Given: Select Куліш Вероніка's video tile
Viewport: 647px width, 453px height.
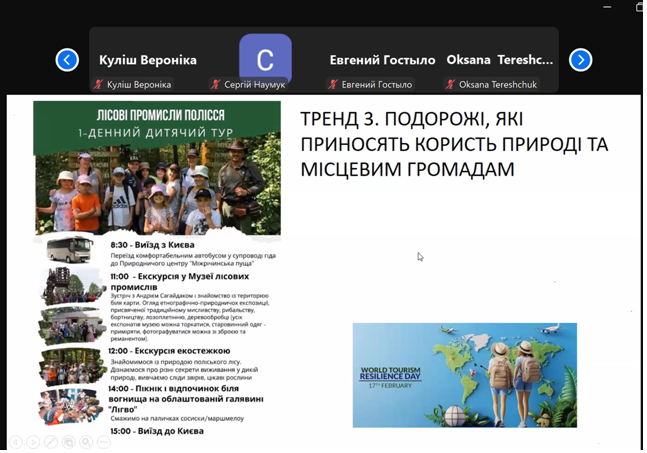Looking at the screenshot, I should point(147,60).
